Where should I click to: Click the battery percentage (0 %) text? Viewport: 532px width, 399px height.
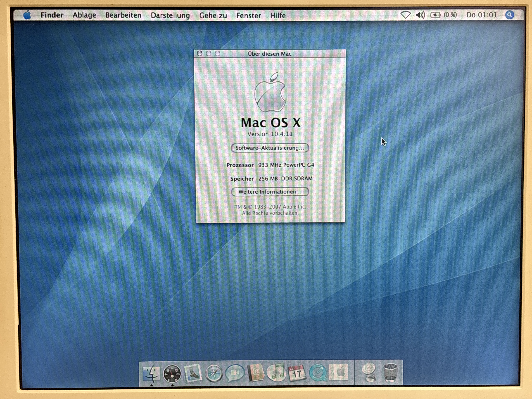point(450,15)
